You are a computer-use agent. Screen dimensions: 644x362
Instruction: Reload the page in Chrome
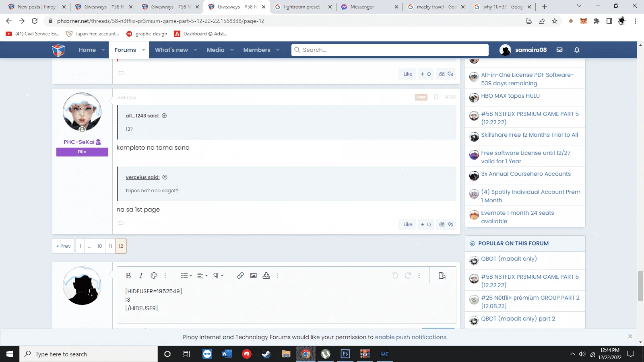[35, 21]
